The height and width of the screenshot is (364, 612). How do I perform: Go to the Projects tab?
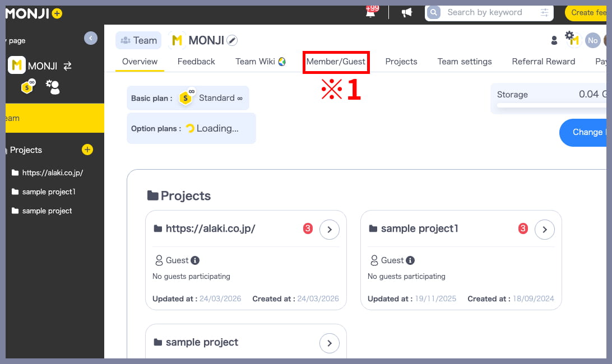401,62
